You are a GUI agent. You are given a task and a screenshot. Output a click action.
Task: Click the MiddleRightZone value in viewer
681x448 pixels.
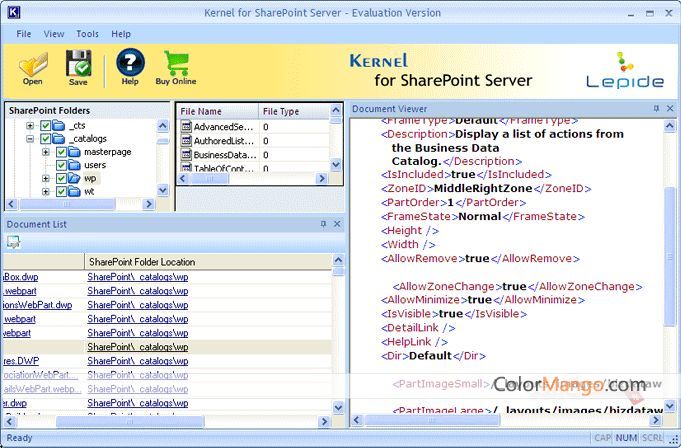click(x=483, y=188)
